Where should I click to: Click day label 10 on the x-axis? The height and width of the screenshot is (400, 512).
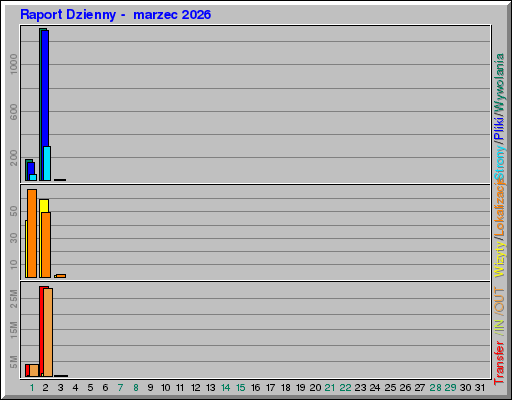click(x=165, y=388)
